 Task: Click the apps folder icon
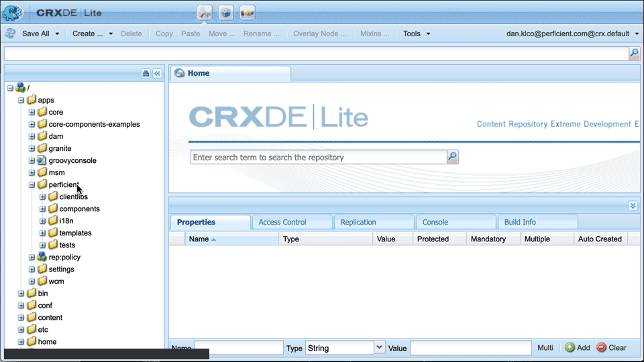(32, 100)
